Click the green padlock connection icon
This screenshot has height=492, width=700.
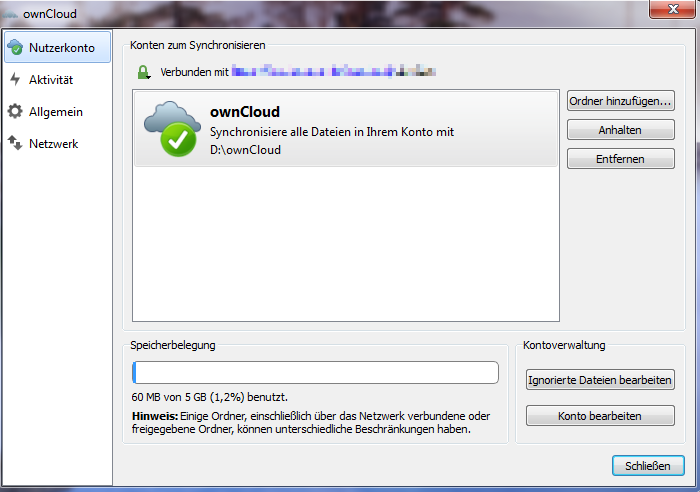click(143, 72)
